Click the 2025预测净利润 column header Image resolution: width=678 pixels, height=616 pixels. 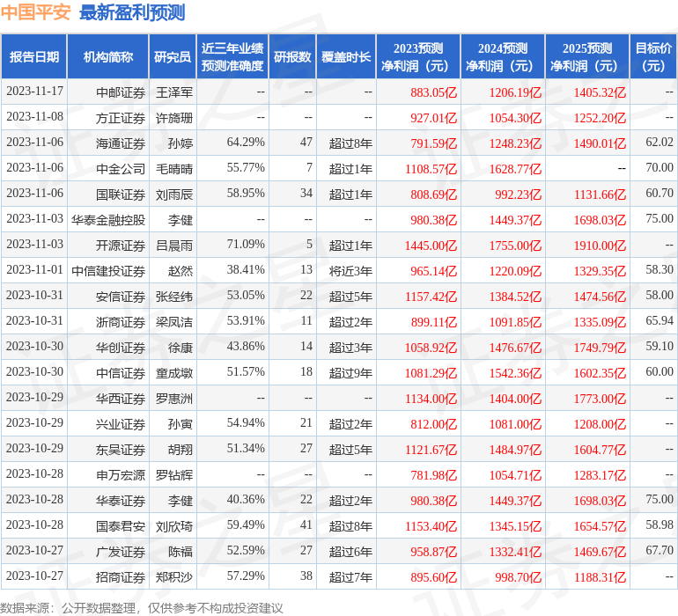587,56
